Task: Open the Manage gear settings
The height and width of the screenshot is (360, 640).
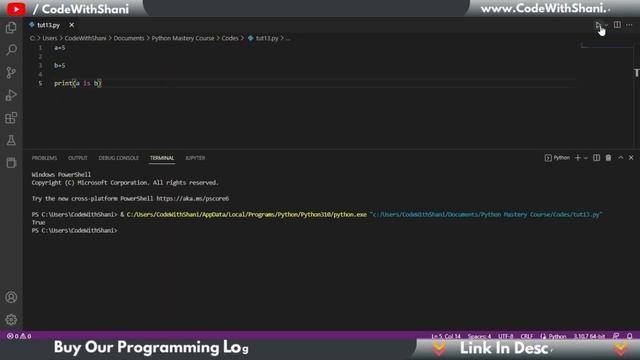Action: (11, 319)
